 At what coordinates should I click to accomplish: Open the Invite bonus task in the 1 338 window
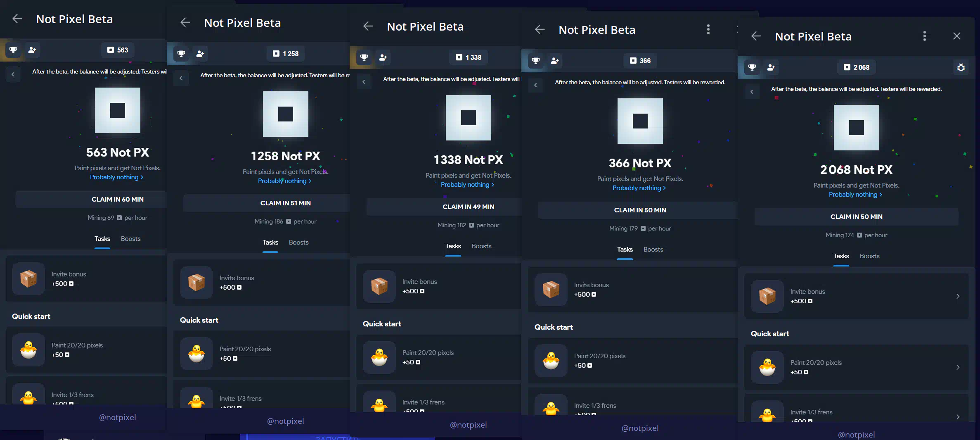(439, 286)
